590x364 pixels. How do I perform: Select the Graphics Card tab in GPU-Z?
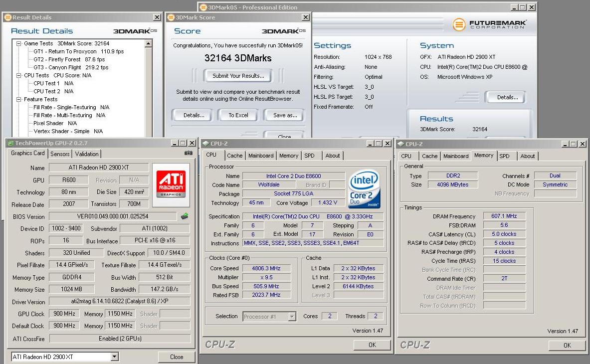(27, 153)
